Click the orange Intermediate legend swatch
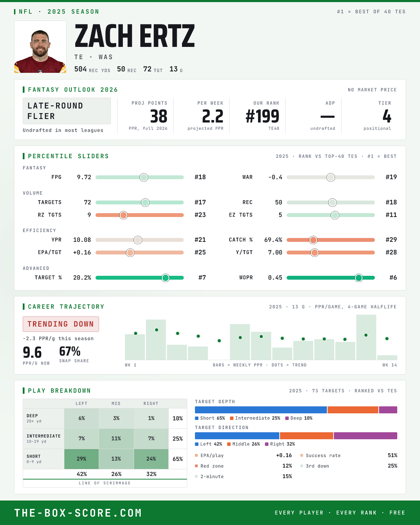The width and height of the screenshot is (420, 525). (232, 418)
